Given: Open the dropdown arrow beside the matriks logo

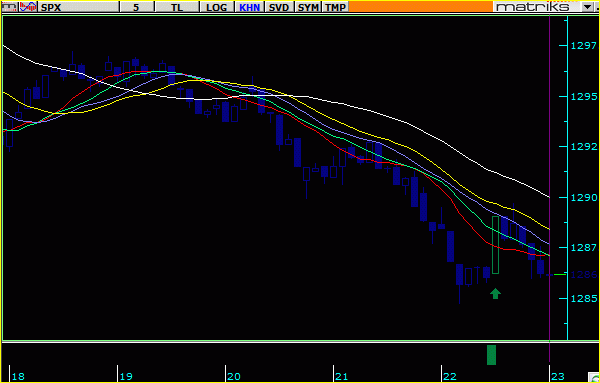Looking at the screenshot, I should tap(587, 7).
